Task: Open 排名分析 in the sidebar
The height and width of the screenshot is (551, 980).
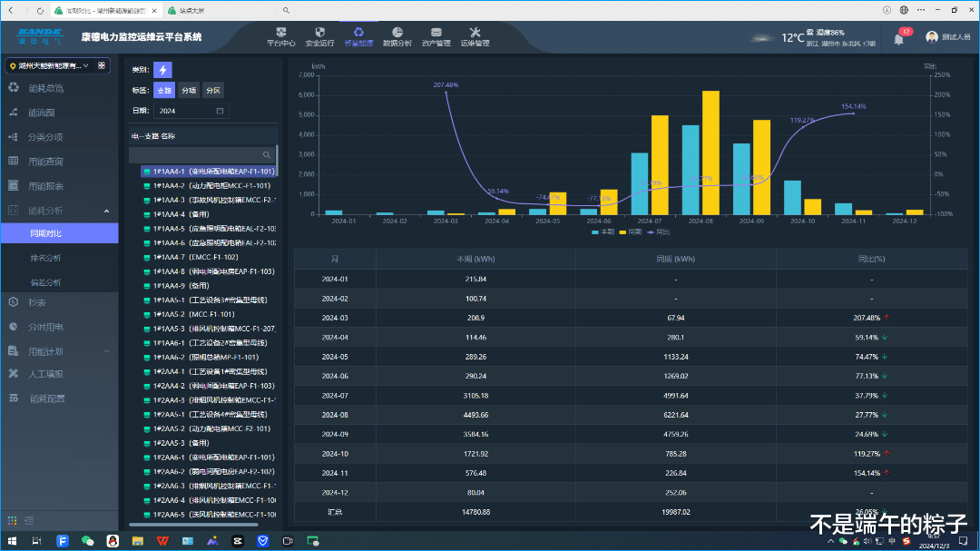Action: pos(45,258)
